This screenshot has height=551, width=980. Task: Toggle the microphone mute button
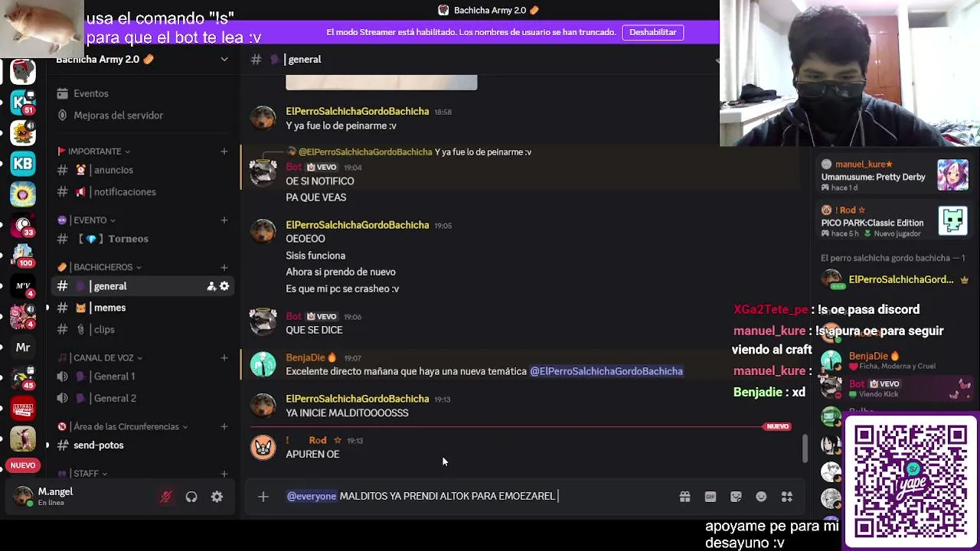click(165, 497)
